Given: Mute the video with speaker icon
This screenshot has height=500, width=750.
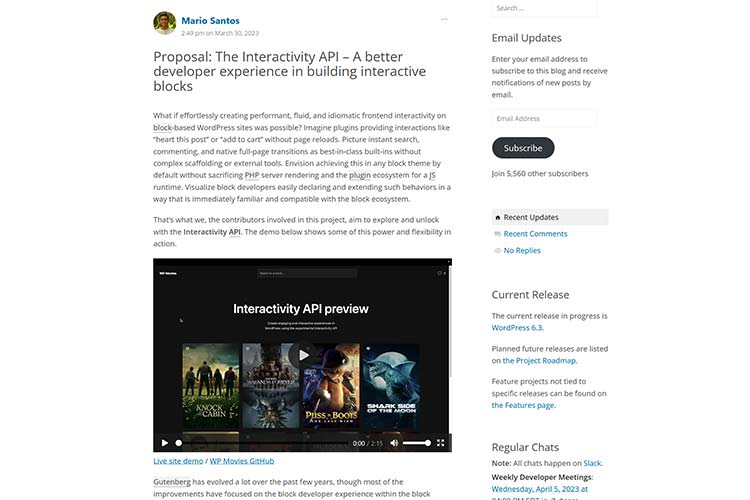Looking at the screenshot, I should tap(394, 443).
